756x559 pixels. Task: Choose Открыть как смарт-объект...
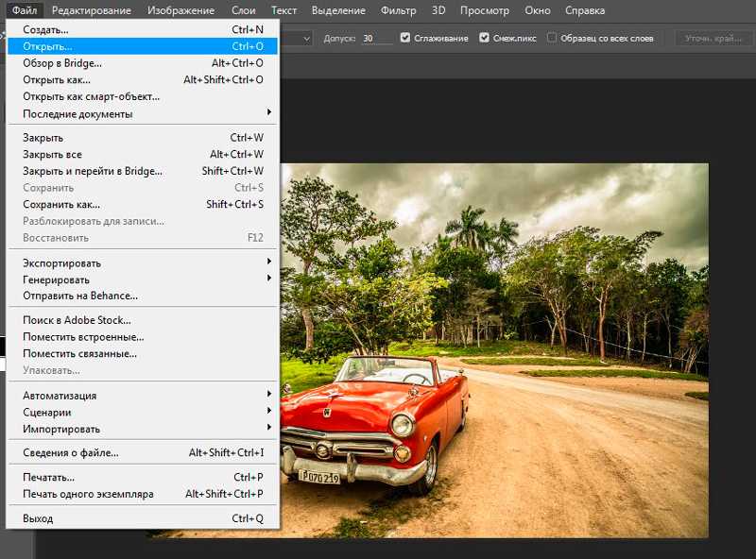coord(143,96)
